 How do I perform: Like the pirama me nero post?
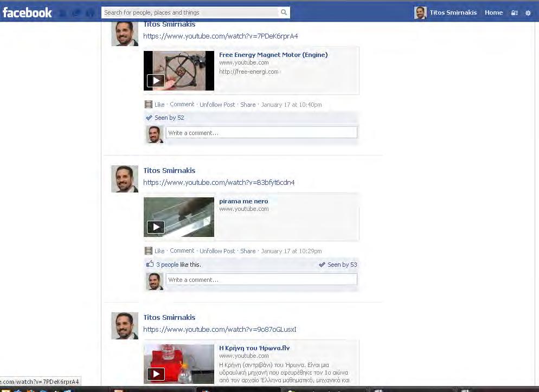click(x=159, y=251)
